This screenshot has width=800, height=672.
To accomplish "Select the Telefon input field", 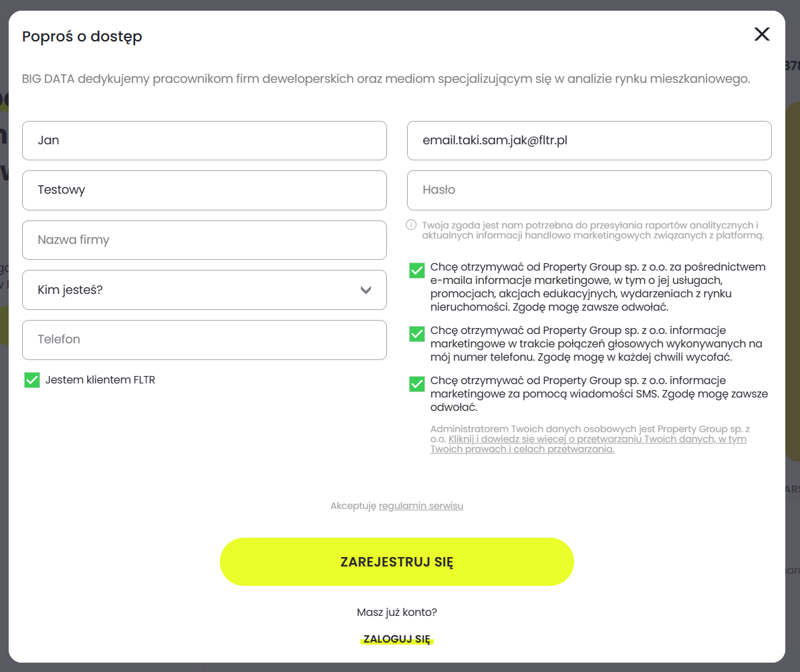I will [x=204, y=339].
